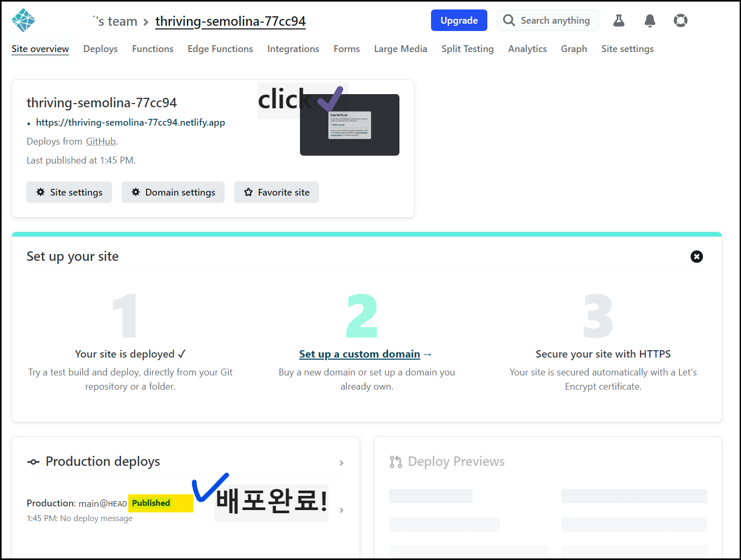Click the Published status badge
The width and height of the screenshot is (741, 560).
pos(151,503)
